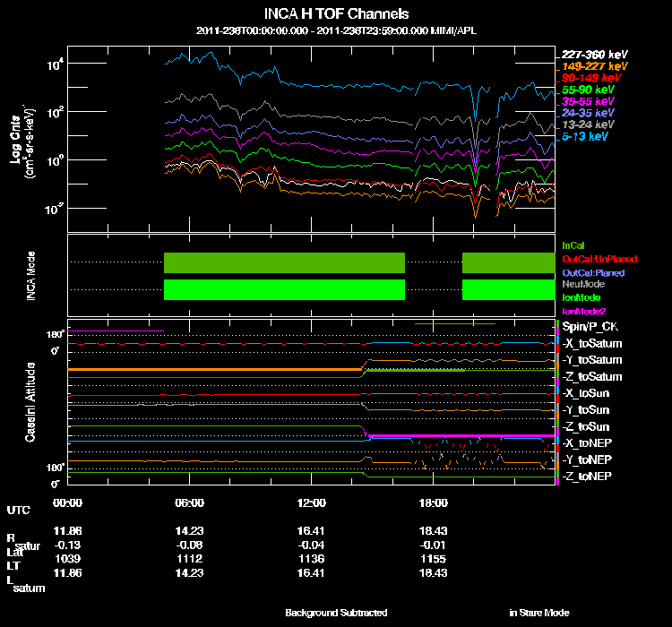672x627 pixels.
Task: Click the 35-55 keV legend label
Action: tap(588, 101)
